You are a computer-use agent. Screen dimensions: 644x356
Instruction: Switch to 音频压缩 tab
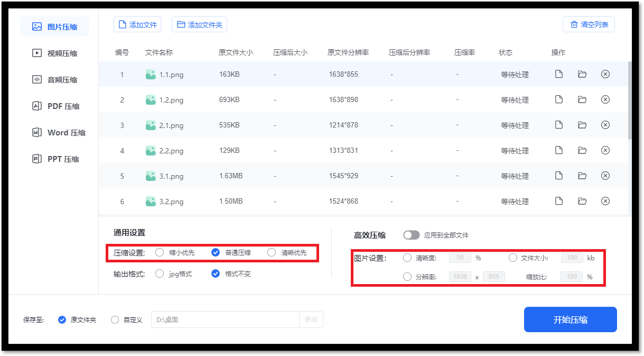click(x=54, y=79)
